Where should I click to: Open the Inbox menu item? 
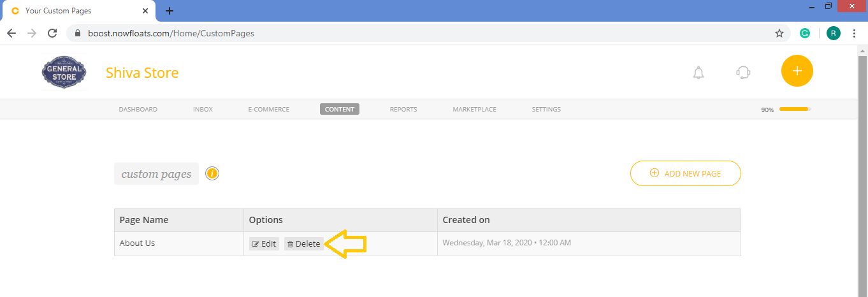click(203, 110)
